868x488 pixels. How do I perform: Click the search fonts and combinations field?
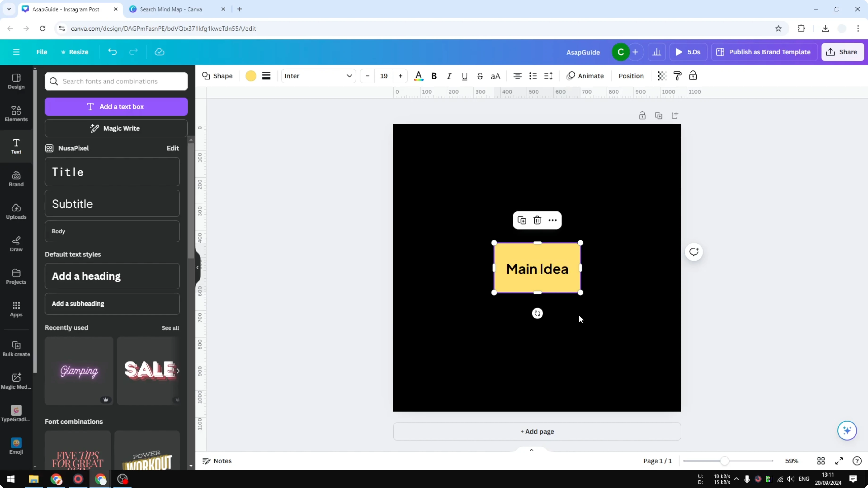click(116, 81)
